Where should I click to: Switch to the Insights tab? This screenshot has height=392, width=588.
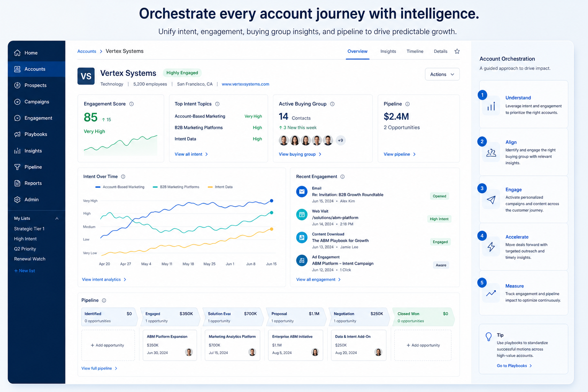coord(388,51)
